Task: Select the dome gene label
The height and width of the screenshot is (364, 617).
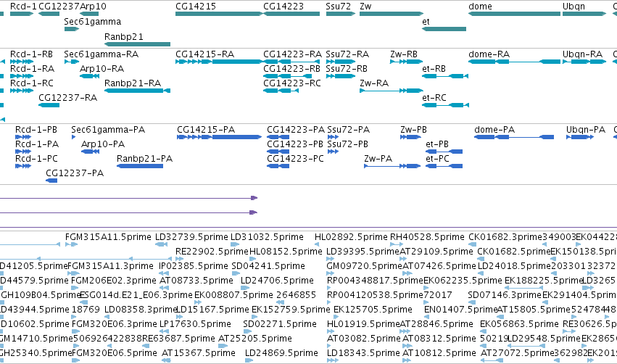Action: (480, 7)
